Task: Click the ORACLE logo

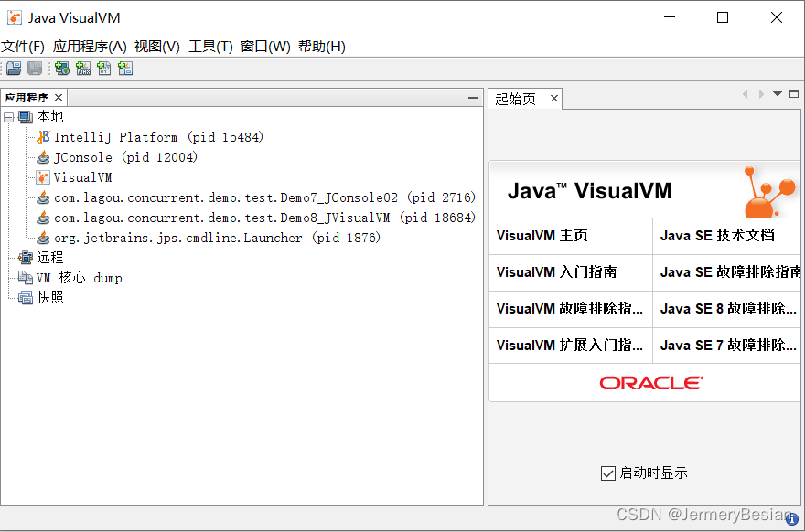Action: point(651,383)
